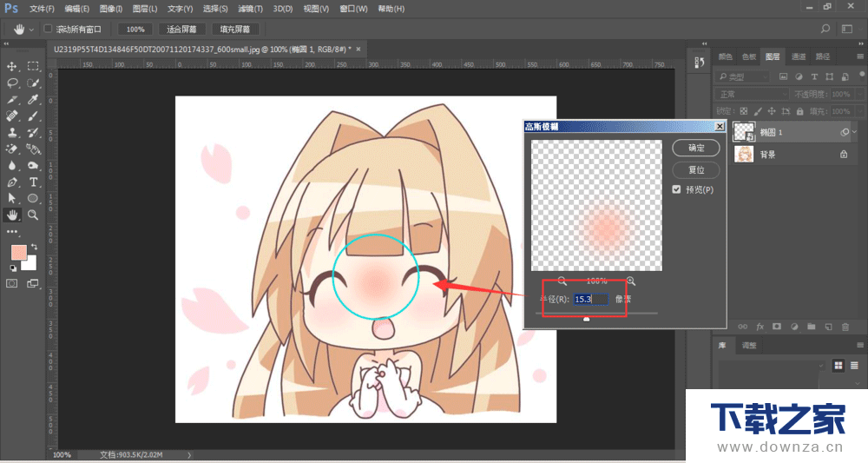Toggle the 滚动所有窗口 checkbox
This screenshot has height=463, width=868.
point(48,29)
